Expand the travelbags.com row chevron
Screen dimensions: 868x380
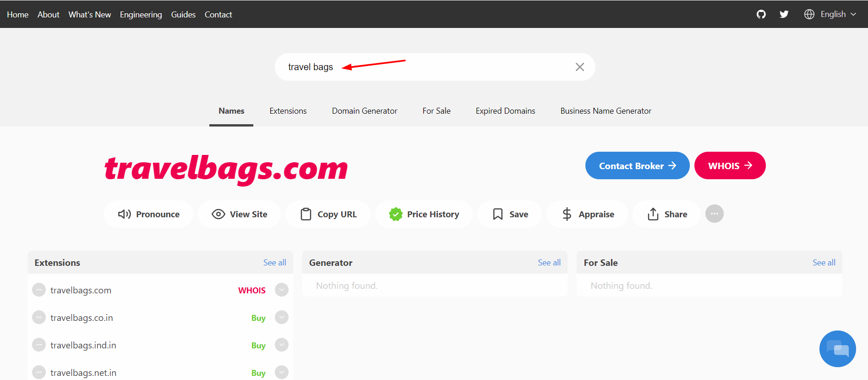[x=282, y=290]
